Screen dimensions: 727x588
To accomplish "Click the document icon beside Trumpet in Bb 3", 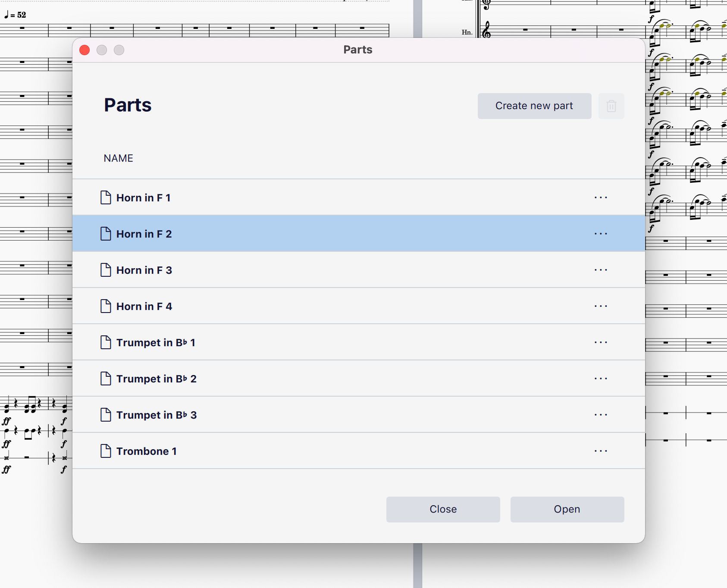I will pyautogui.click(x=106, y=415).
